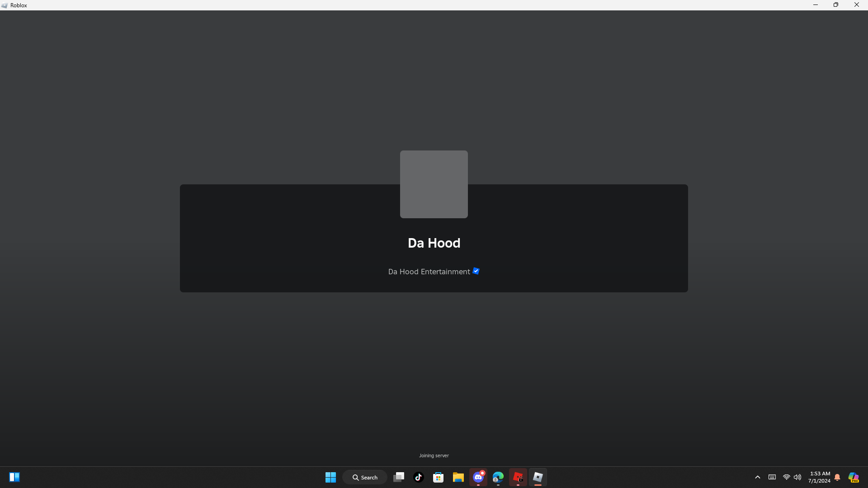Open Task View from the taskbar
This screenshot has height=488, width=868.
[x=399, y=477]
